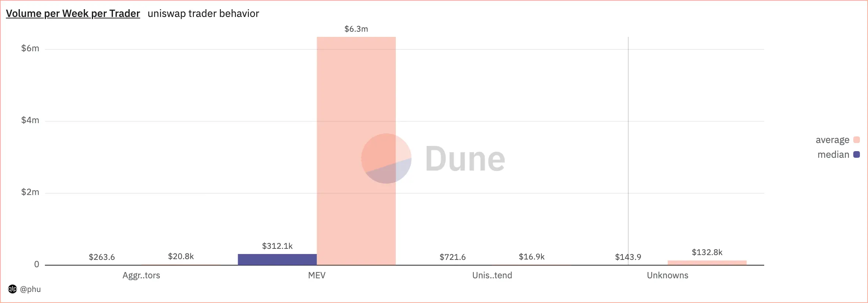Select the purple MEV median bar

[x=277, y=260]
